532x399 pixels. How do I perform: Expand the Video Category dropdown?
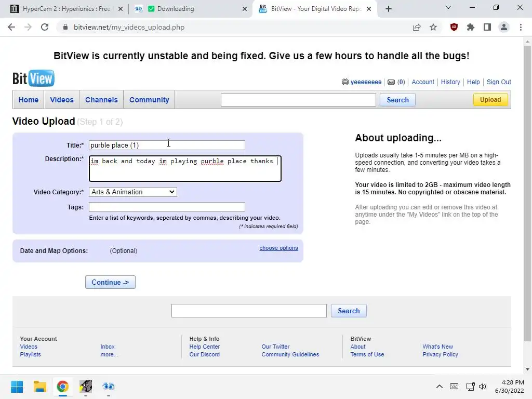(x=132, y=192)
